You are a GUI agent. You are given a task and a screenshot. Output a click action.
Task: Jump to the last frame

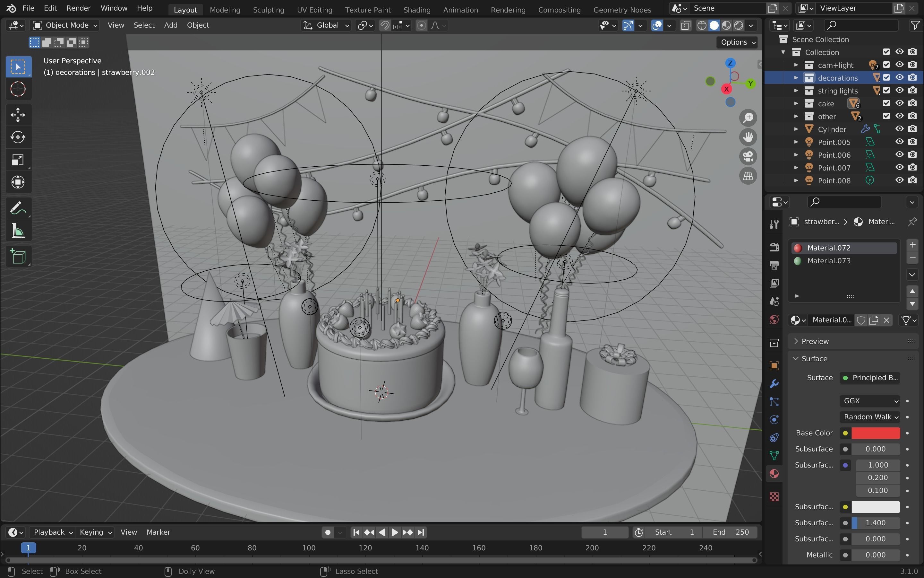pos(421,532)
